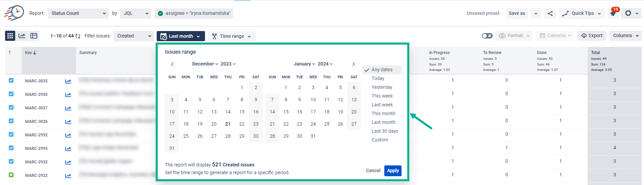The image size is (644, 185).
Task: Select the pivot table layout icon
Action: [34, 36]
